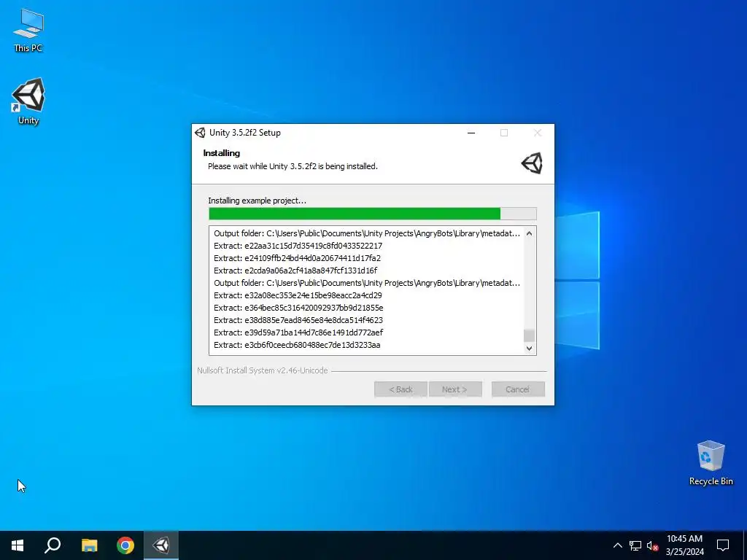The height and width of the screenshot is (560, 747).
Task: Click Unity logo in setup title bar
Action: [x=200, y=133]
